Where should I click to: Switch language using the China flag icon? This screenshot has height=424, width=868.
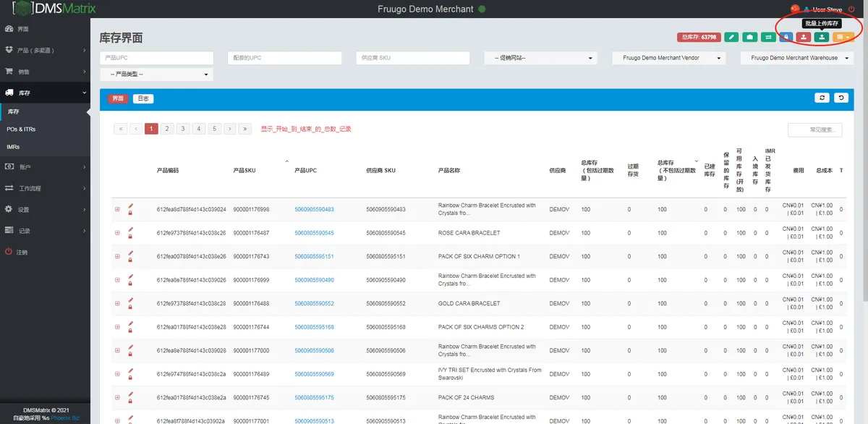pos(795,9)
